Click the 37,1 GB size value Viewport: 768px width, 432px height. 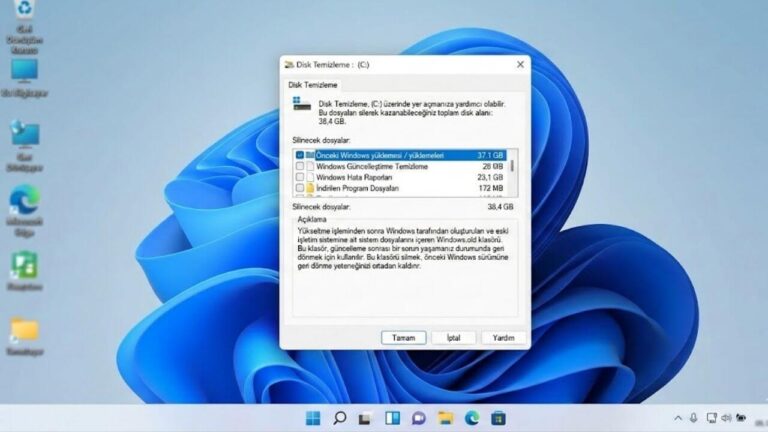pos(490,155)
